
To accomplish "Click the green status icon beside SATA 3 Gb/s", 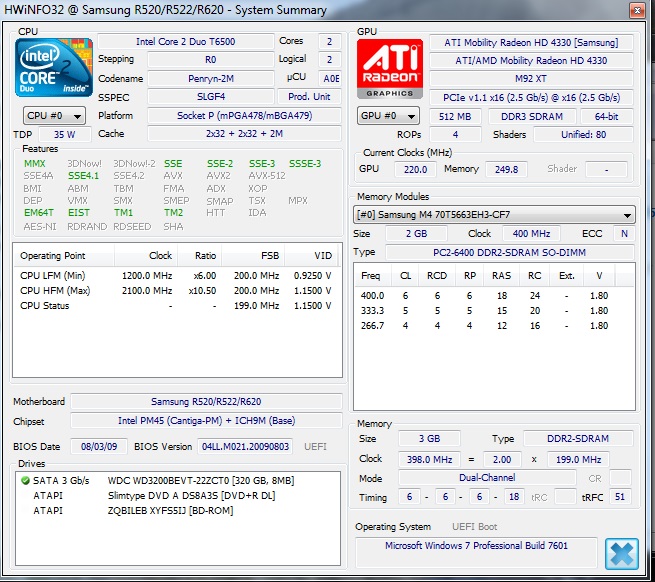I will point(25,480).
